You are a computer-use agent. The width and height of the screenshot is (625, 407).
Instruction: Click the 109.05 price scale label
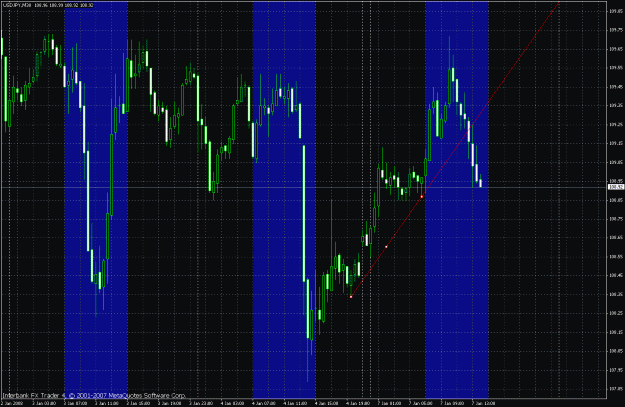pos(616,162)
